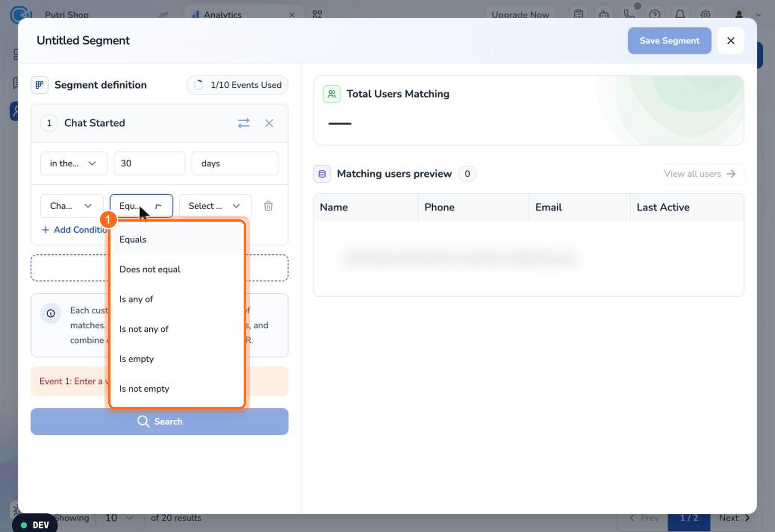Open the clipboard icon in top bar

(x=578, y=15)
